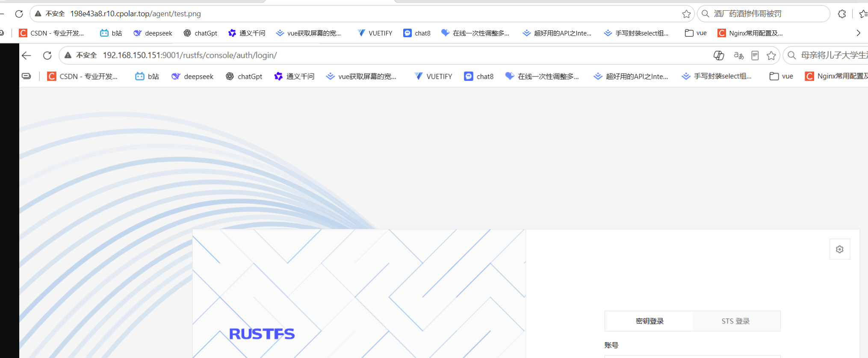Open the upper 'vue' bookmarks folder
Viewport: 868px width, 358px height.
click(696, 33)
